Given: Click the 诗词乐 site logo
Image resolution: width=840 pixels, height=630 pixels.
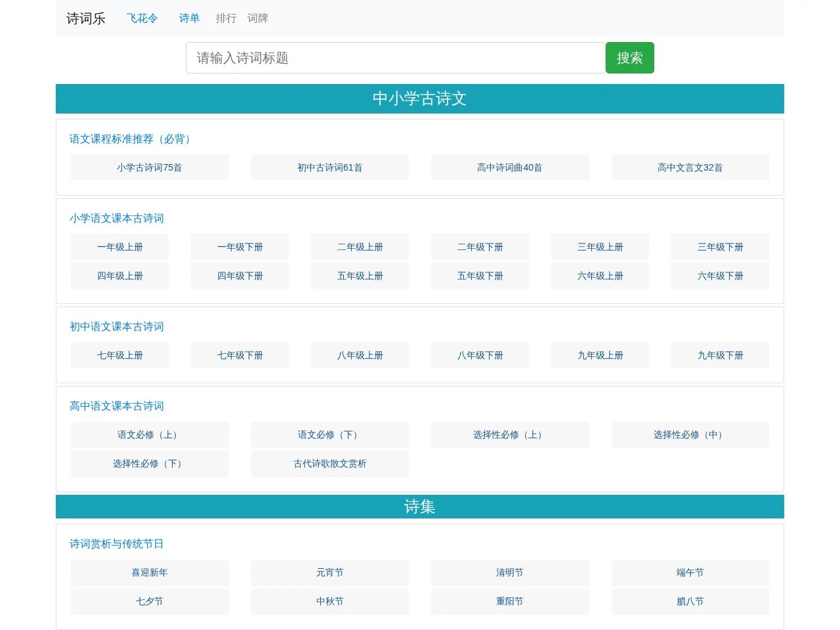Looking at the screenshot, I should (x=85, y=18).
